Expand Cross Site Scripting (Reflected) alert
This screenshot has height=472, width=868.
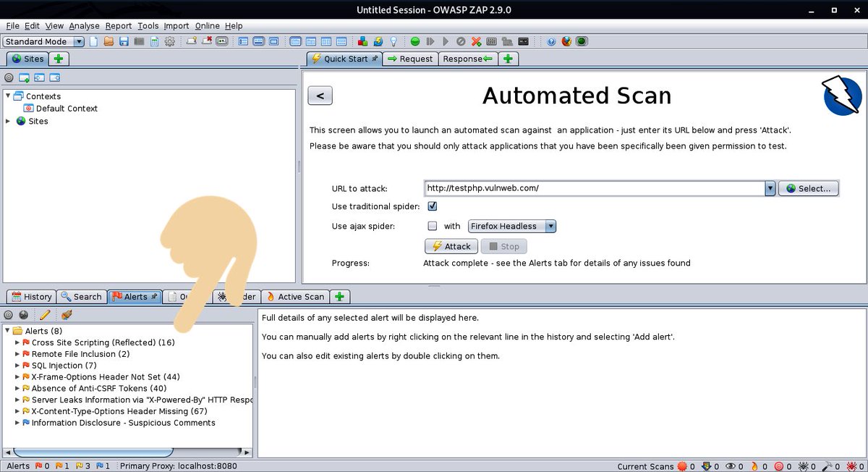tap(17, 342)
